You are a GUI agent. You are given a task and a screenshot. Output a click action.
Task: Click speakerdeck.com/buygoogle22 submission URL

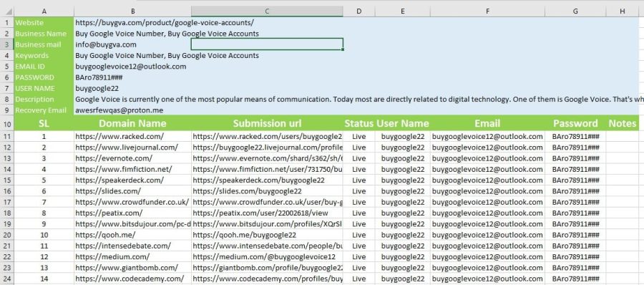(x=267, y=180)
